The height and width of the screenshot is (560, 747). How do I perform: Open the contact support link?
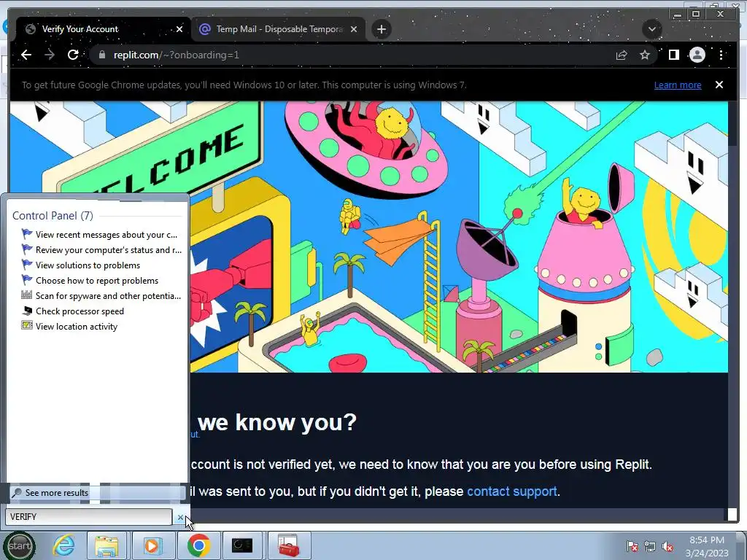(511, 491)
